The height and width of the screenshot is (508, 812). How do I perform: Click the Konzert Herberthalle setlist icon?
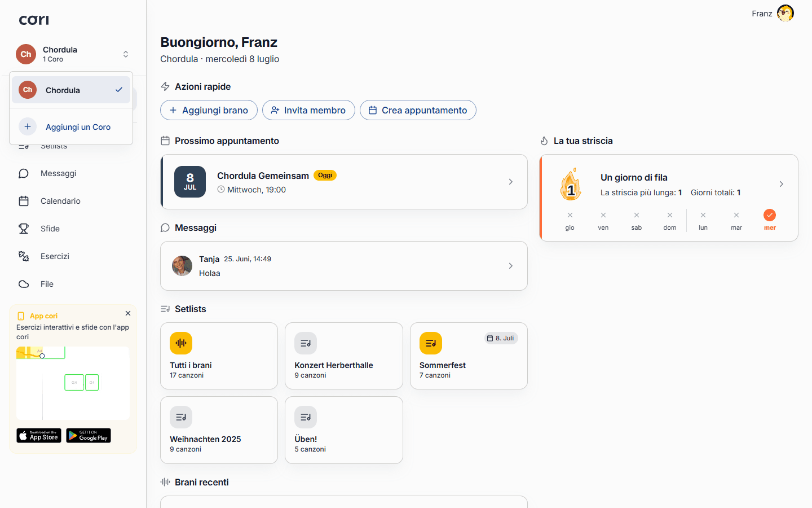306,343
